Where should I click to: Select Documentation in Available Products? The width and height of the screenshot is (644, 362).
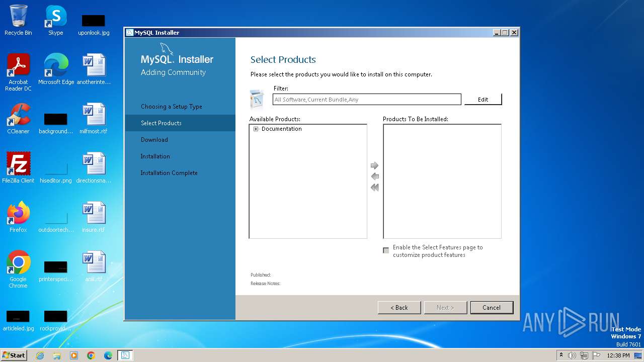point(281,129)
